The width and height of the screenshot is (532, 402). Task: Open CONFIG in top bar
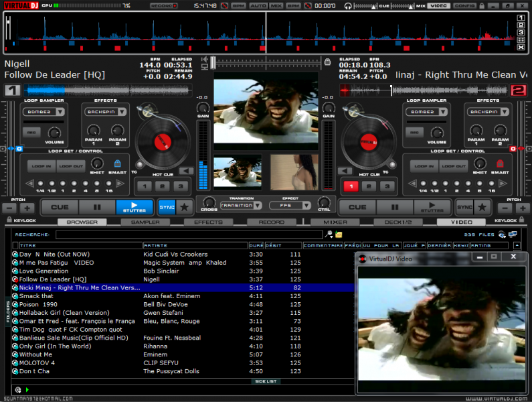464,6
